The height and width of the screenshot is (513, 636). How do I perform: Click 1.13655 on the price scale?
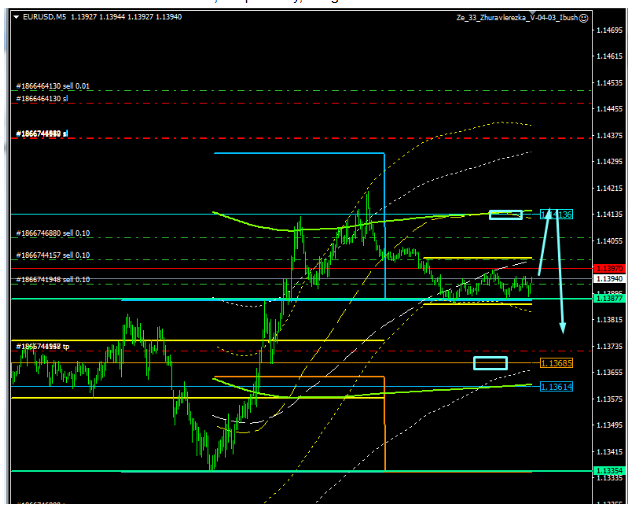click(610, 373)
